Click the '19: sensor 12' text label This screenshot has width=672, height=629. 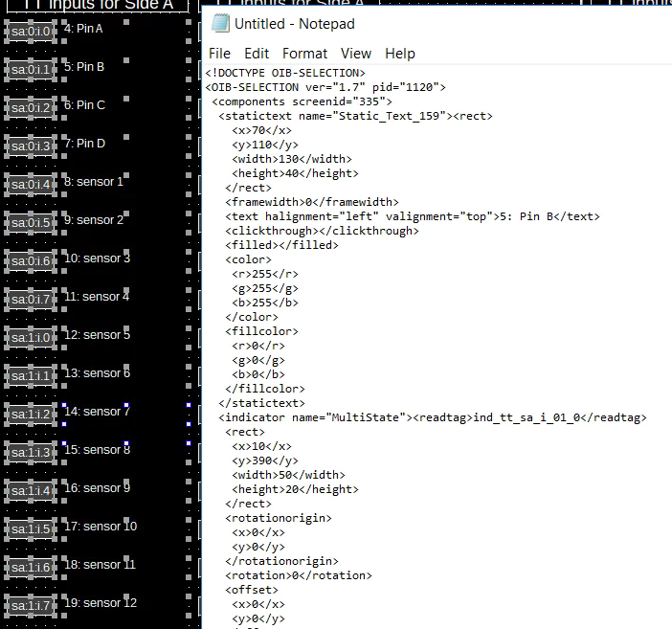[x=100, y=603]
